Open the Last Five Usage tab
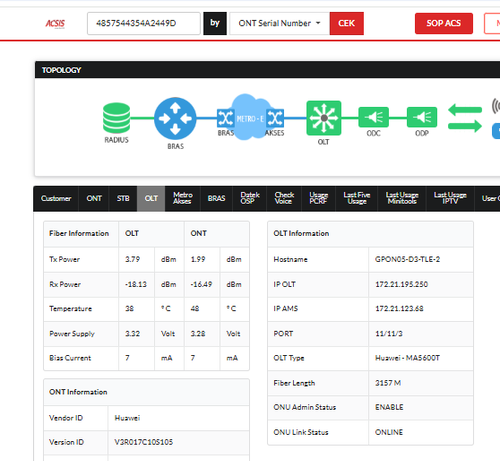The height and width of the screenshot is (461, 500). point(357,198)
